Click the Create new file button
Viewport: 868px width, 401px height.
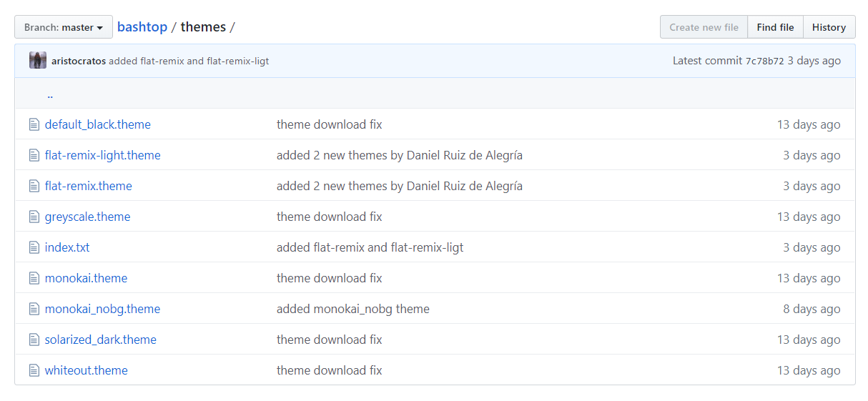point(704,27)
